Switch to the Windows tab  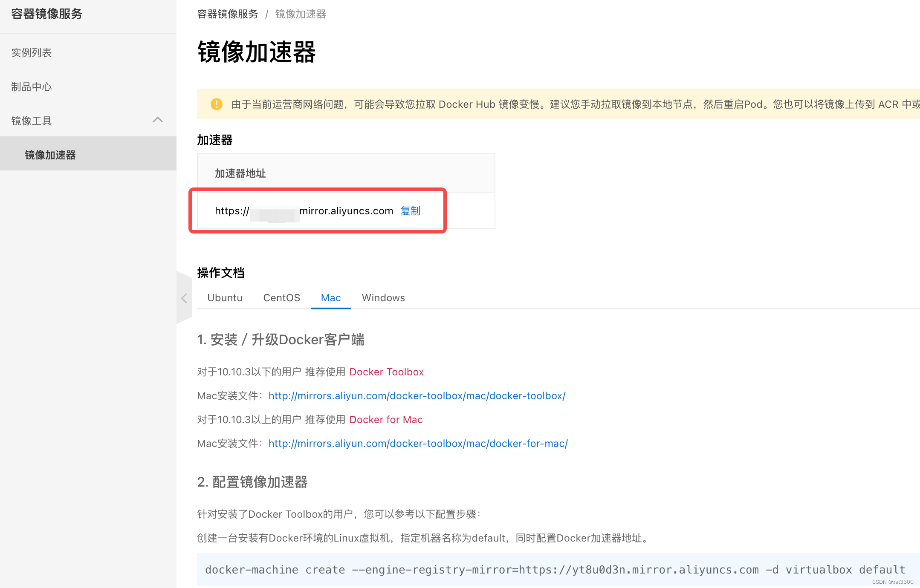pyautogui.click(x=383, y=297)
